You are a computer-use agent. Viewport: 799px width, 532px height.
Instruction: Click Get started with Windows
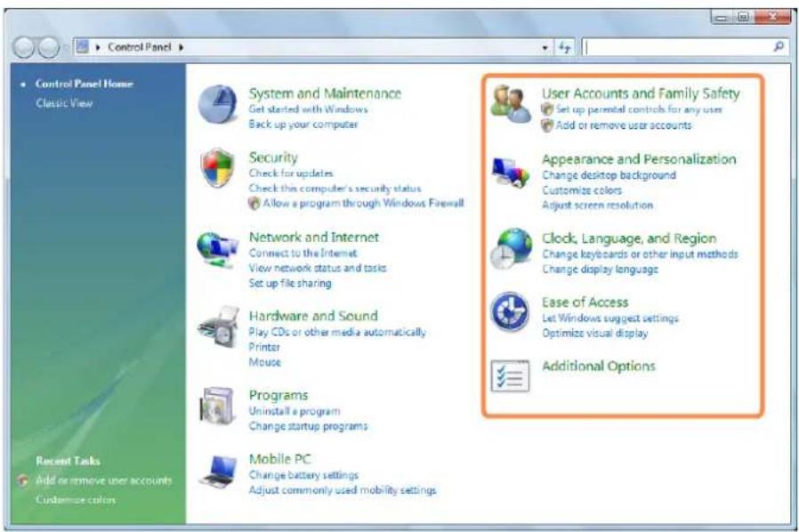[x=308, y=109]
